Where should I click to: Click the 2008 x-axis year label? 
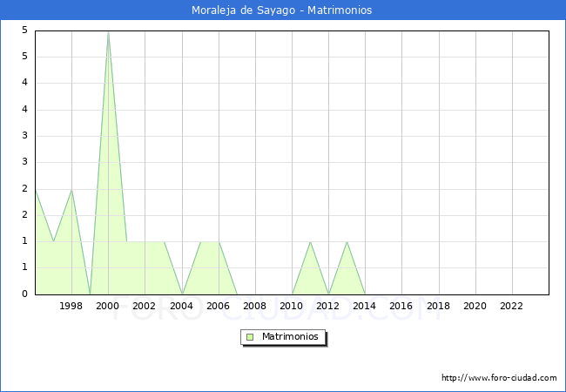point(254,306)
